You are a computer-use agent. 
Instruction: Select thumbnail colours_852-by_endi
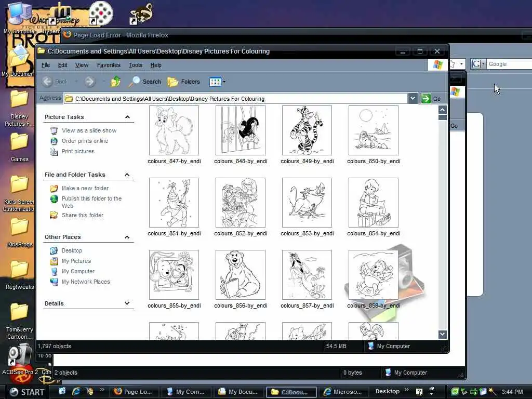click(241, 203)
